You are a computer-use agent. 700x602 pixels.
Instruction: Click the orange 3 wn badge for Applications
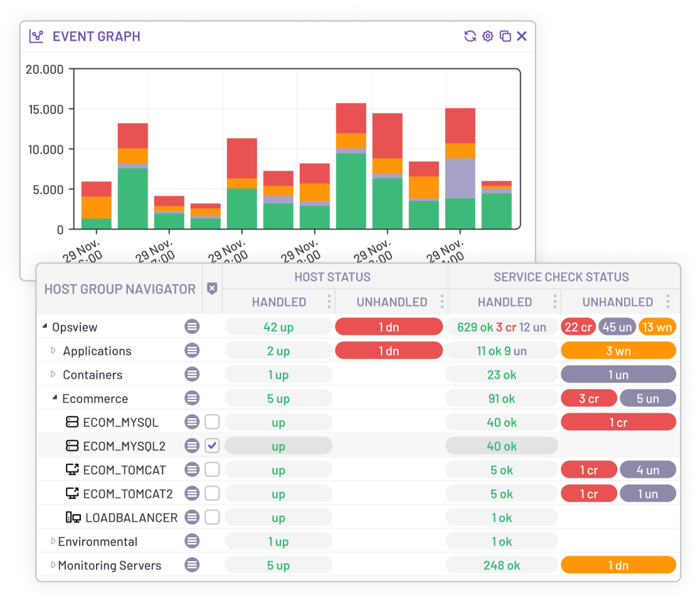click(x=618, y=351)
